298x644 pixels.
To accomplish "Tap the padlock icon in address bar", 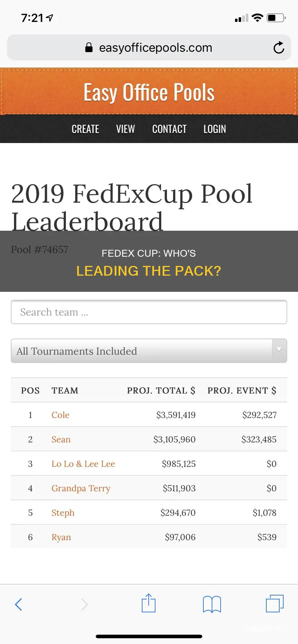I will (x=89, y=47).
